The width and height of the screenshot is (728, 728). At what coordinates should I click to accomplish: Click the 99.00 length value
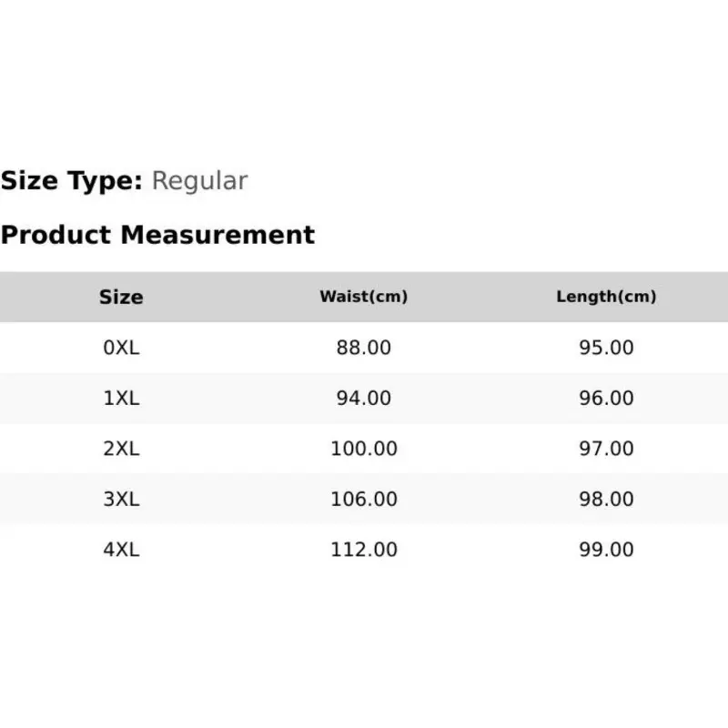pos(606,550)
